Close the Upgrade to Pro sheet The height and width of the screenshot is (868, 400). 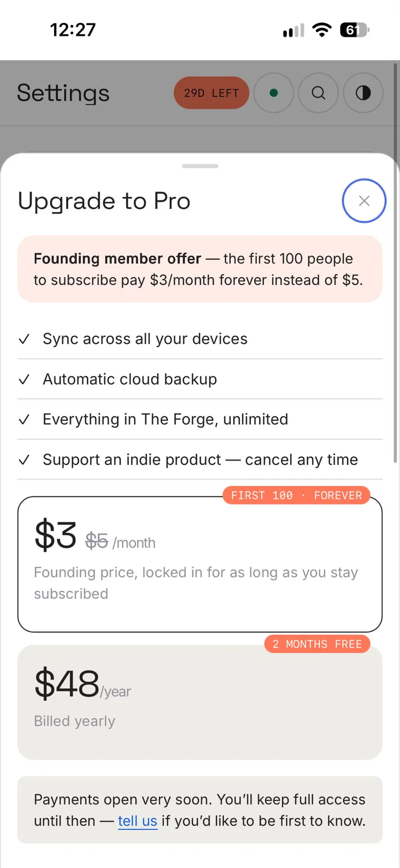364,201
